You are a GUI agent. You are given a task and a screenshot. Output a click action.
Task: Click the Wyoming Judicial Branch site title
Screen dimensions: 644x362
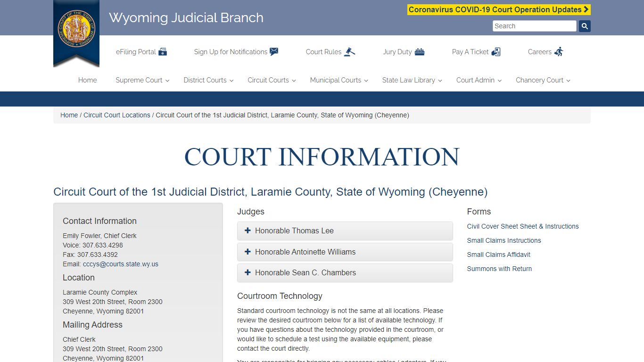pos(186,17)
